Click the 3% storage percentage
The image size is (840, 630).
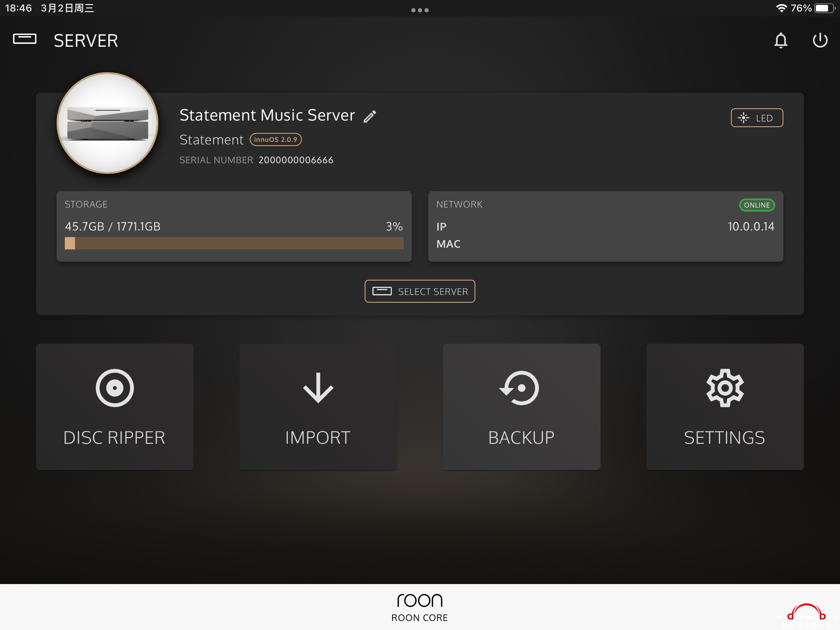(x=394, y=226)
